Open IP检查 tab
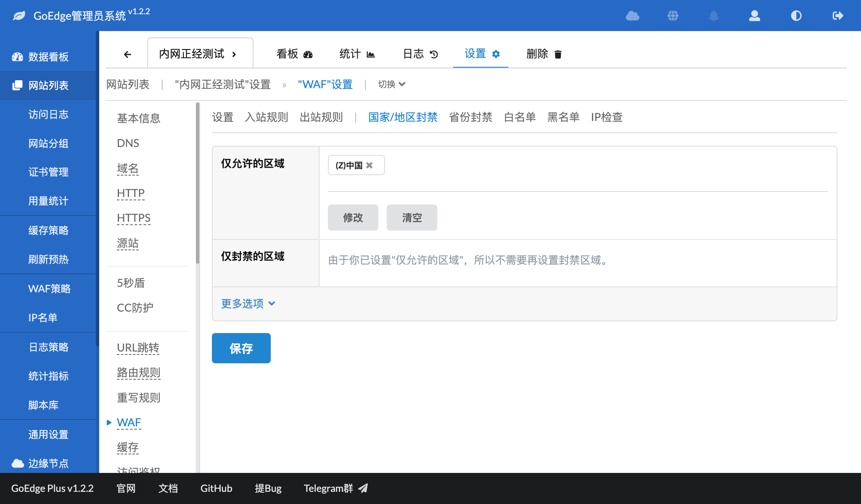861x504 pixels. pos(607,117)
